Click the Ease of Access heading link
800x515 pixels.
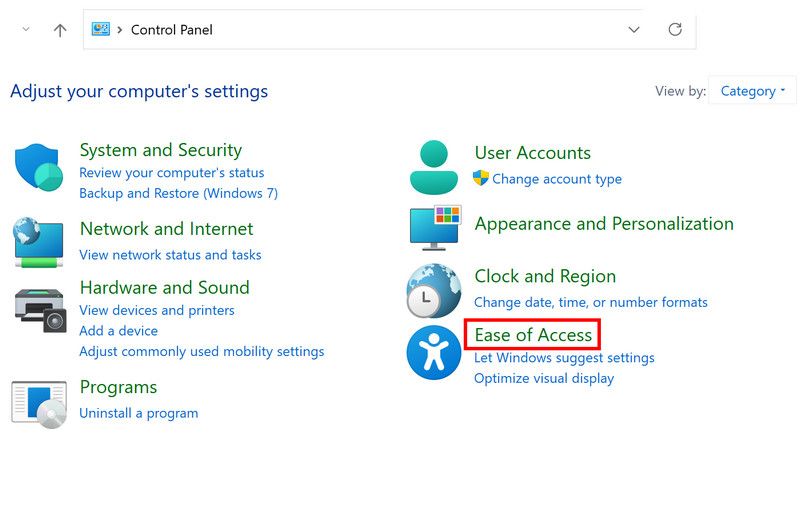point(533,335)
